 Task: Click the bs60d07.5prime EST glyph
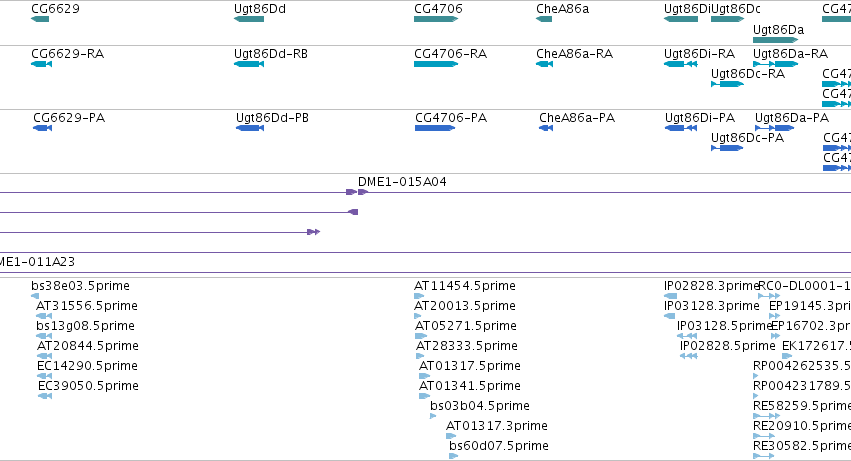coord(454,456)
